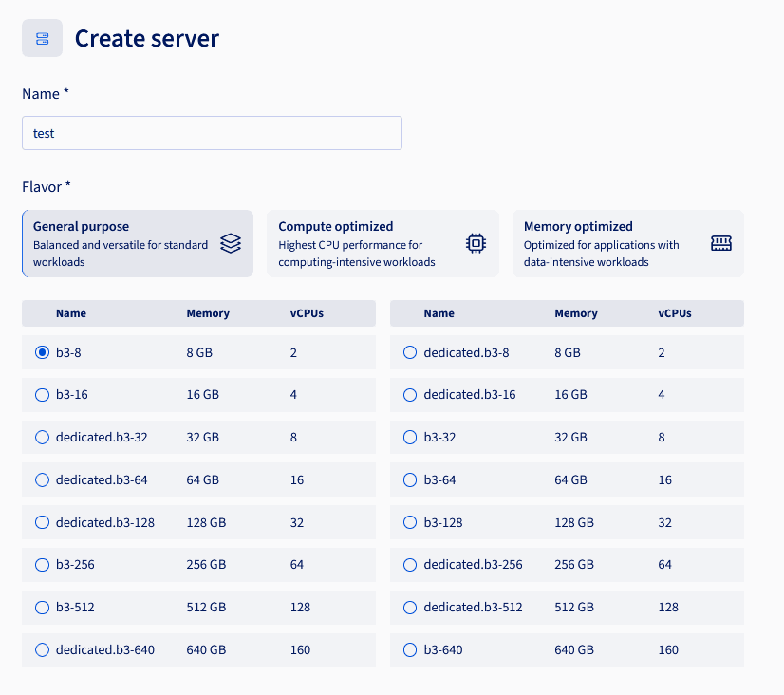Choose the dedicated.b3-16 radio button
The height and width of the screenshot is (695, 784).
tap(410, 395)
